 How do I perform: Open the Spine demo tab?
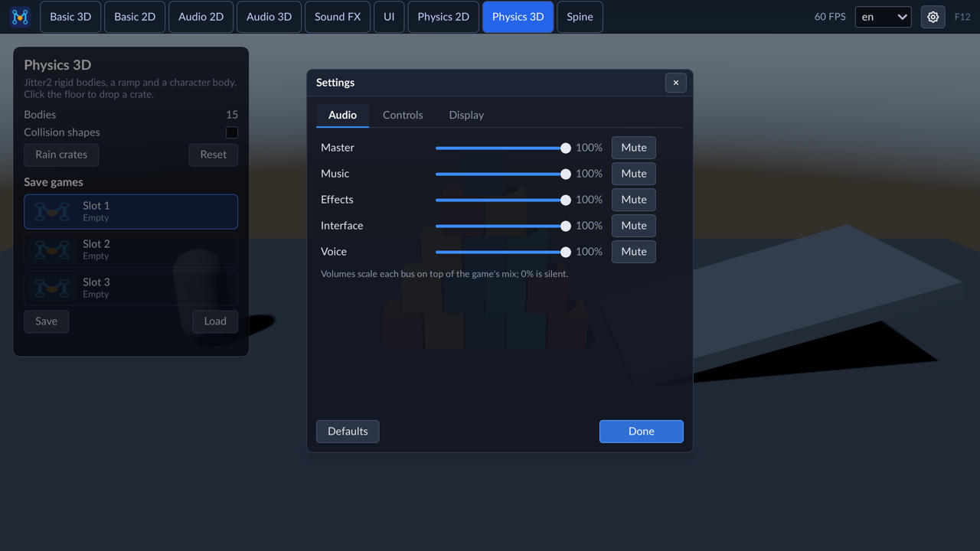coord(580,17)
